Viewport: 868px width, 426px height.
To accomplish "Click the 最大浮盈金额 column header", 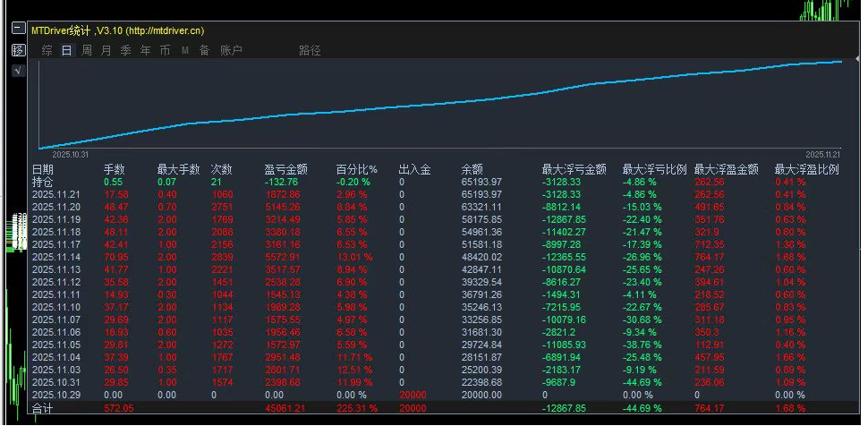I will point(727,169).
